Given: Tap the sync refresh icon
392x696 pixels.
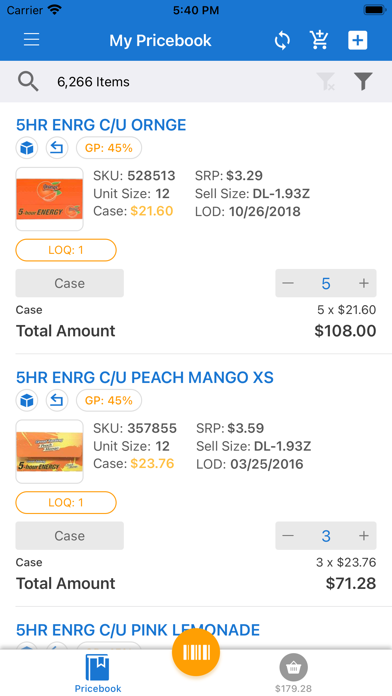Looking at the screenshot, I should pos(282,40).
